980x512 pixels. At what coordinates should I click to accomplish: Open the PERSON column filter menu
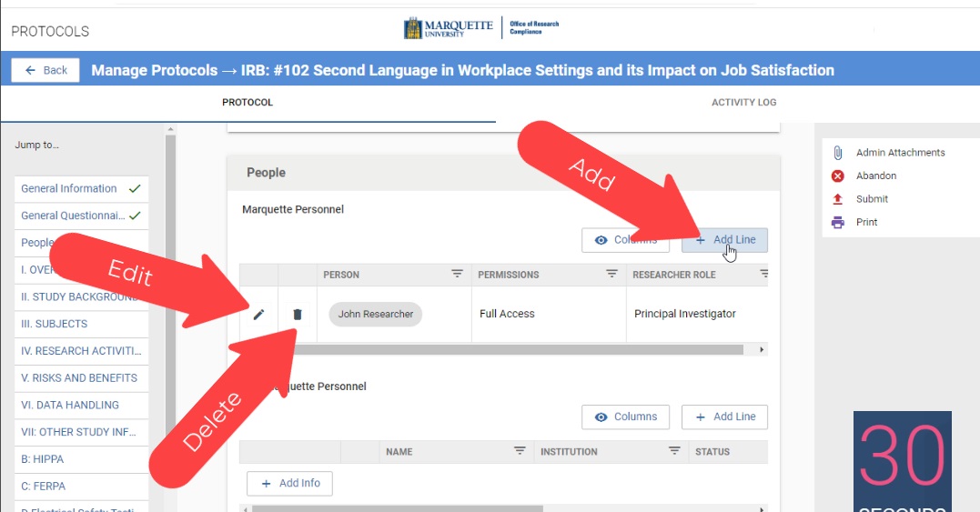(457, 275)
